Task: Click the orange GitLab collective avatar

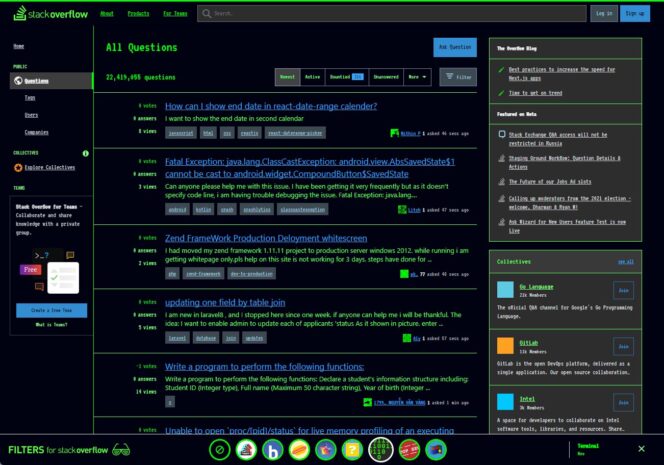Action: 505,346
